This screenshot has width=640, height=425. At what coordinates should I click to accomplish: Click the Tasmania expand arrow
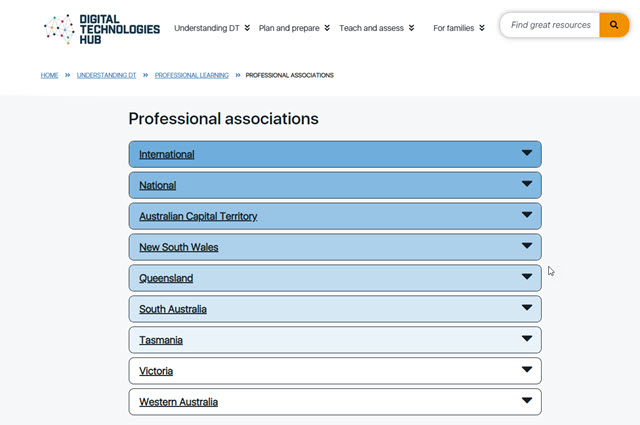pyautogui.click(x=527, y=340)
